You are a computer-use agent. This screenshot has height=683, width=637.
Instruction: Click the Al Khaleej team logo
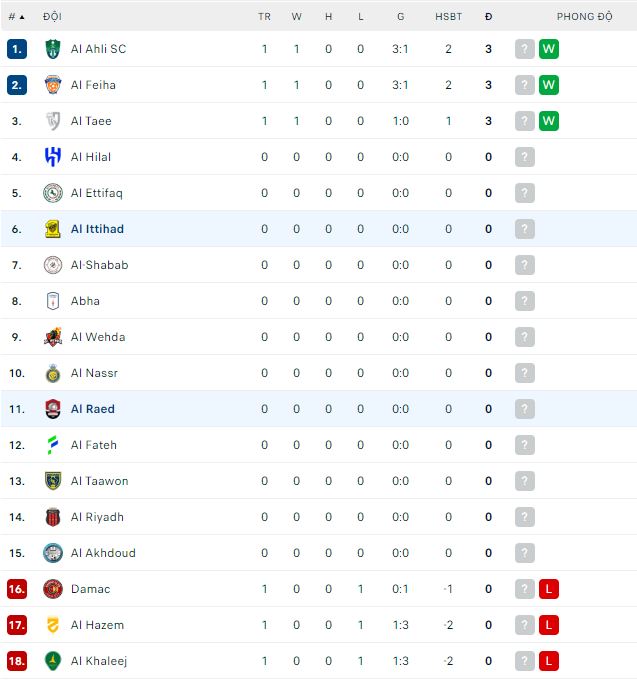[x=53, y=661]
